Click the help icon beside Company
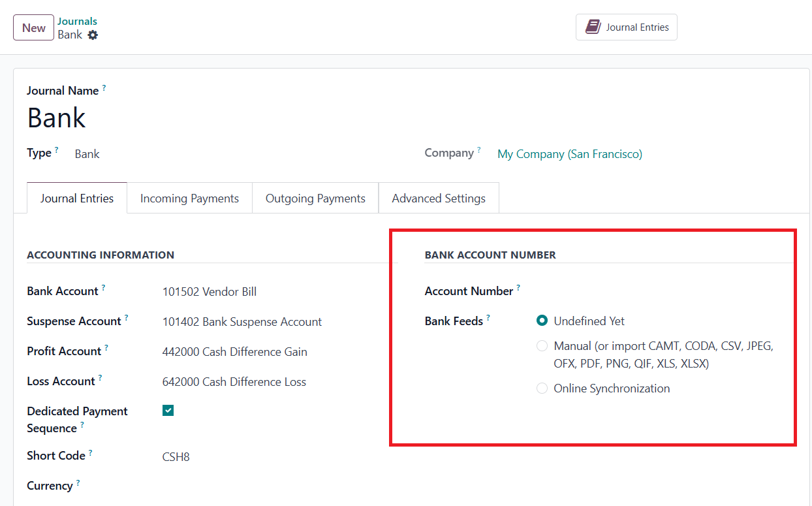 tap(478, 150)
